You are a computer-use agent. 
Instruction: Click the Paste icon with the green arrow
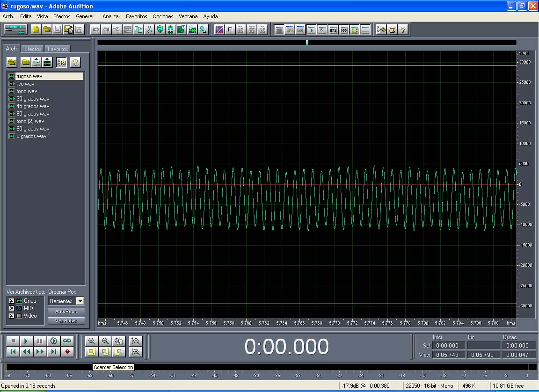click(x=160, y=29)
